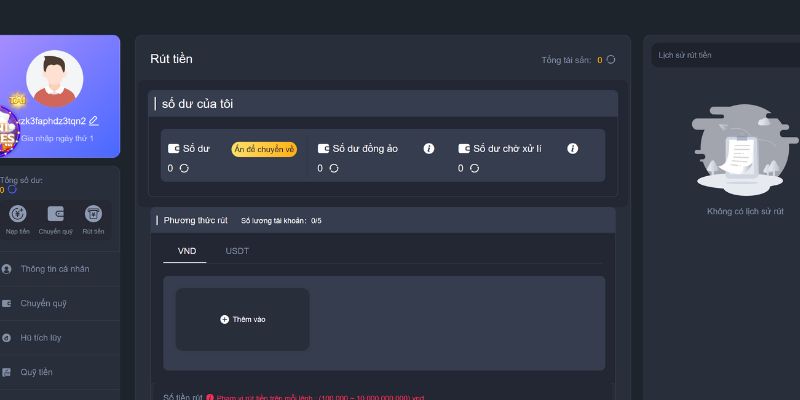The width and height of the screenshot is (800, 400).
Task: Open Thông tin cá nhân menu item
Action: pyautogui.click(x=54, y=269)
